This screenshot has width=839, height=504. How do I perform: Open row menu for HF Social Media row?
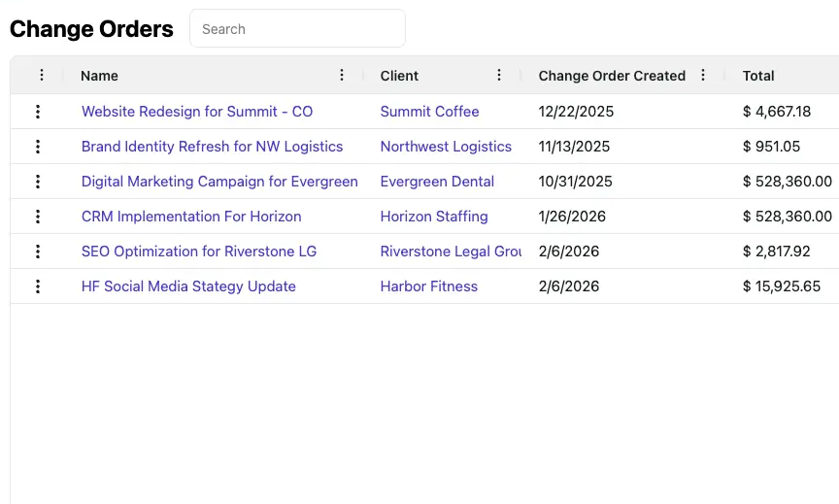(x=38, y=286)
